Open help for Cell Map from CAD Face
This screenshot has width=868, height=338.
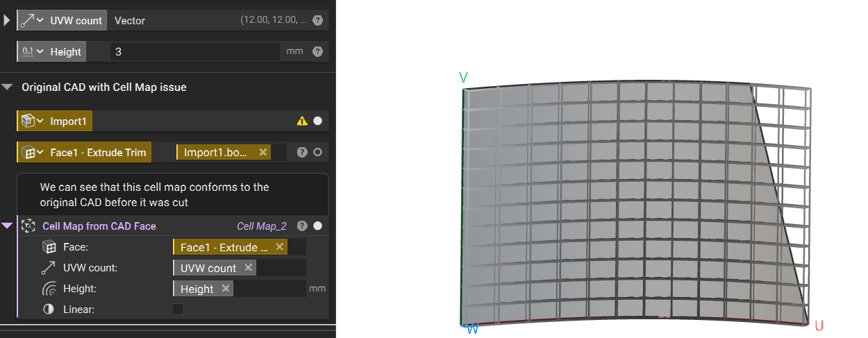tap(302, 226)
